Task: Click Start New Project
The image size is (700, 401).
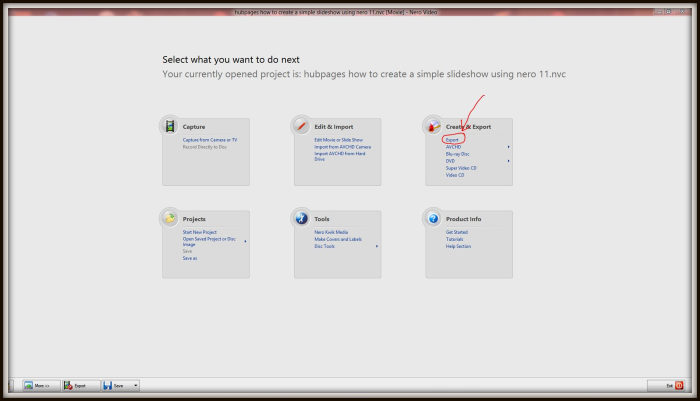Action: coord(199,232)
